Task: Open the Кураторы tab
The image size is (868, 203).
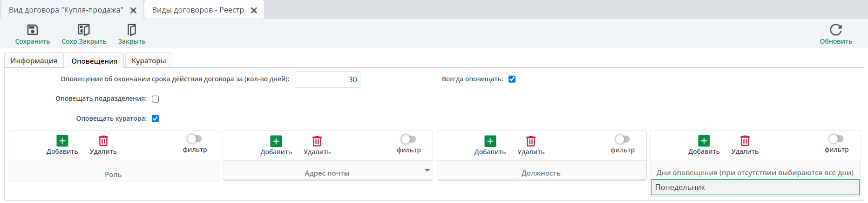Action: (x=149, y=60)
